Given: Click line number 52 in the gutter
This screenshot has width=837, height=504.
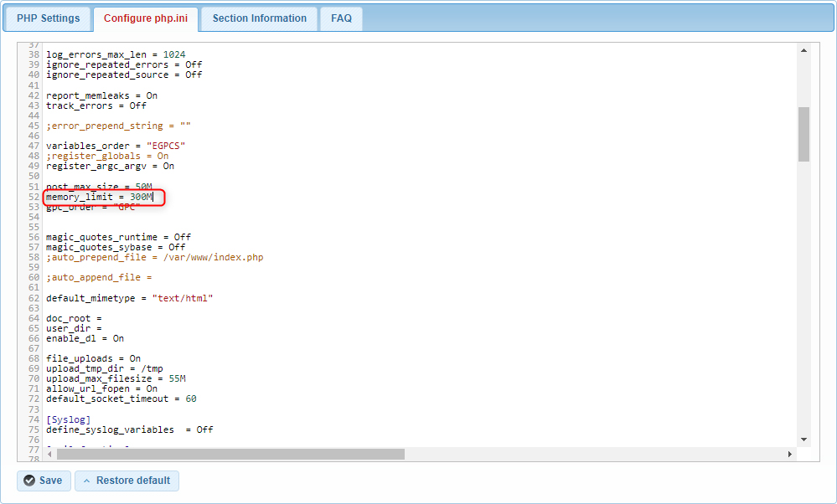Looking at the screenshot, I should [x=35, y=196].
